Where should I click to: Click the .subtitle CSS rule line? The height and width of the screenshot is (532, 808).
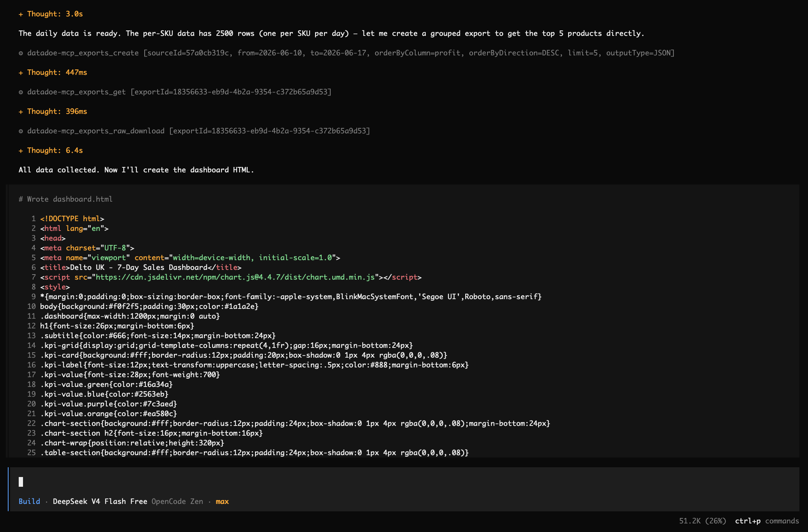158,336
